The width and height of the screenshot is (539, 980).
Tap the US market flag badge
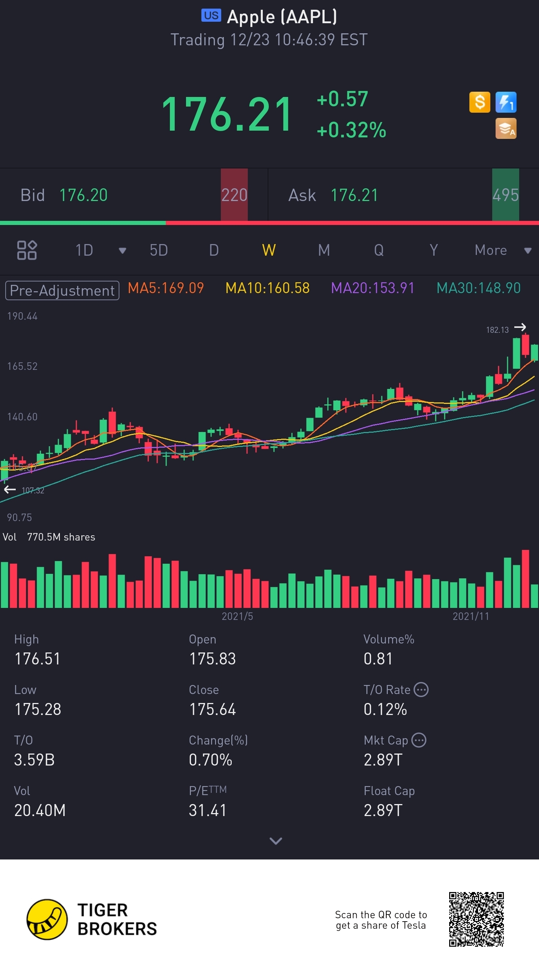[211, 16]
